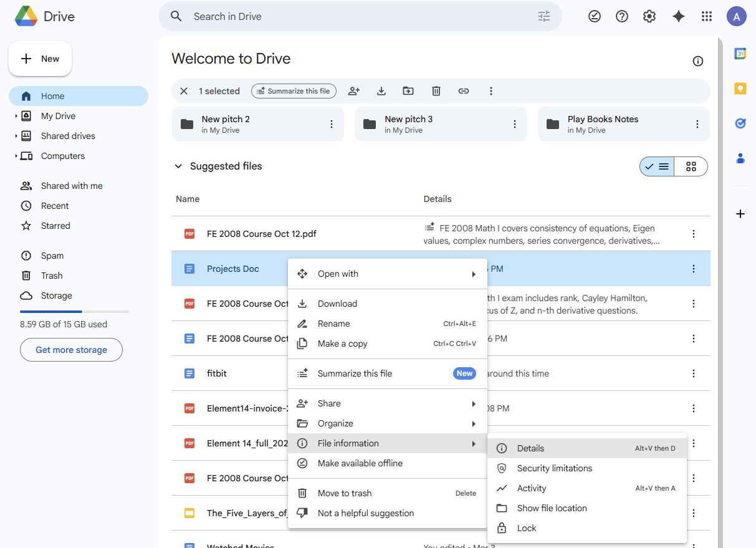Download selected file from the toolbar

381,91
